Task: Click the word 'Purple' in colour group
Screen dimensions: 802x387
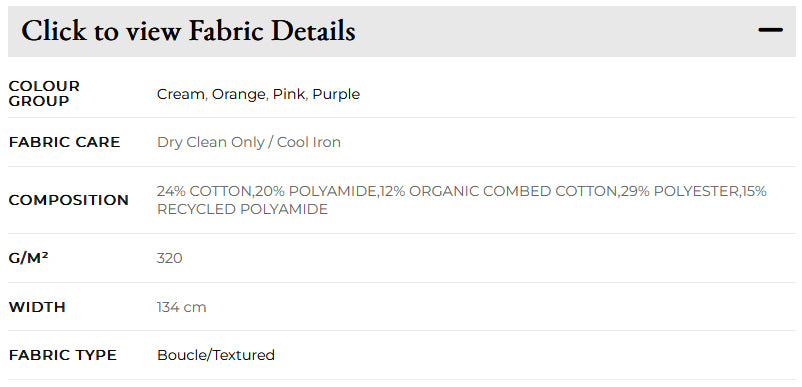Action: [x=336, y=95]
